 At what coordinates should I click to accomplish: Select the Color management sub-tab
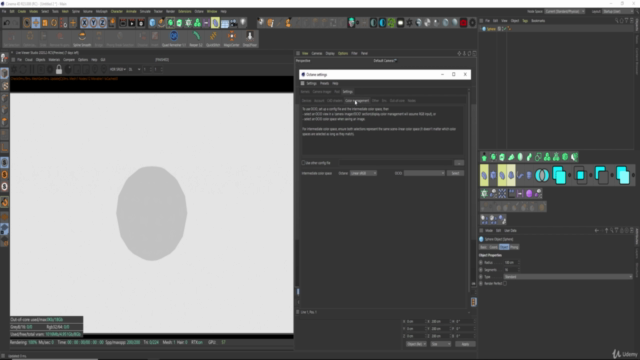[357, 101]
